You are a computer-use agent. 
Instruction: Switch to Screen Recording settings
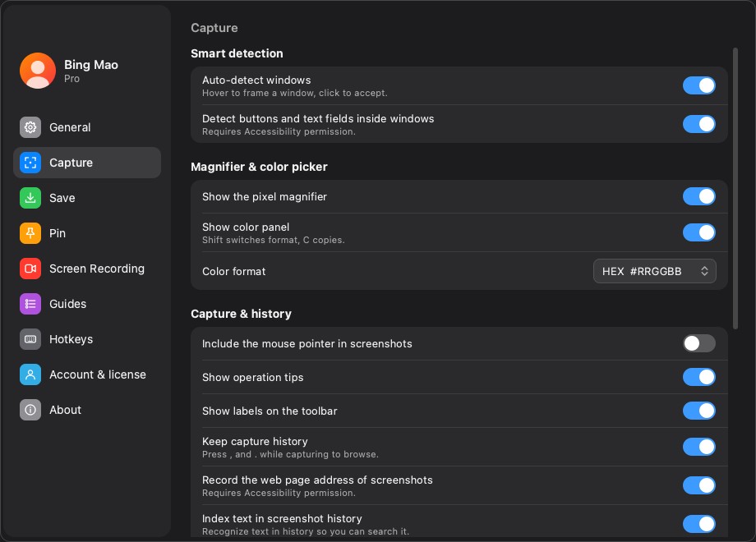pyautogui.click(x=87, y=269)
